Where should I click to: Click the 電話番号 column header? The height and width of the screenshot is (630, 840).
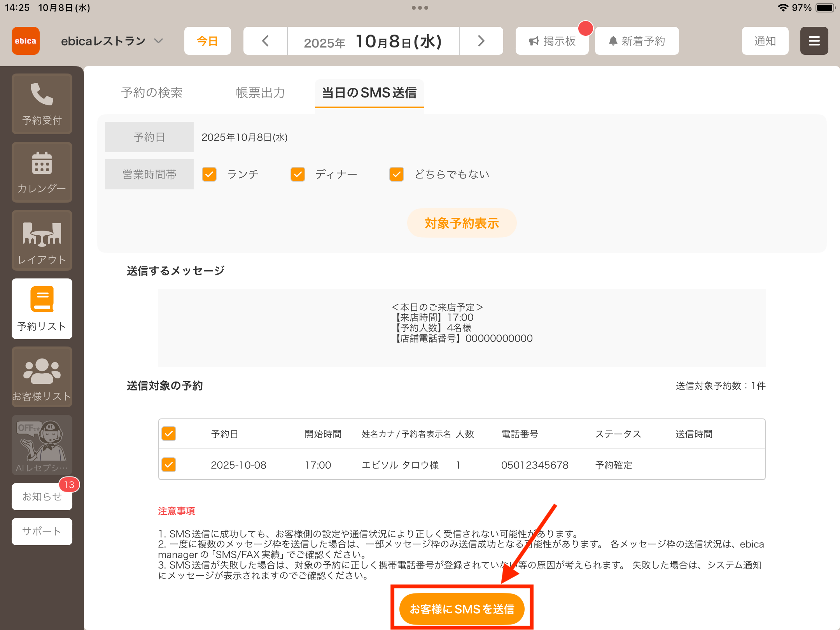click(x=520, y=434)
